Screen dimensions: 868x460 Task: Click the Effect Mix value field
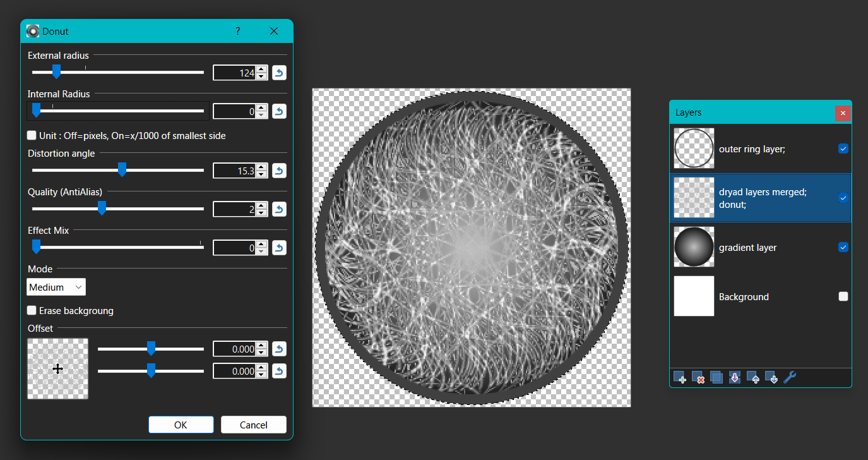[x=235, y=248]
